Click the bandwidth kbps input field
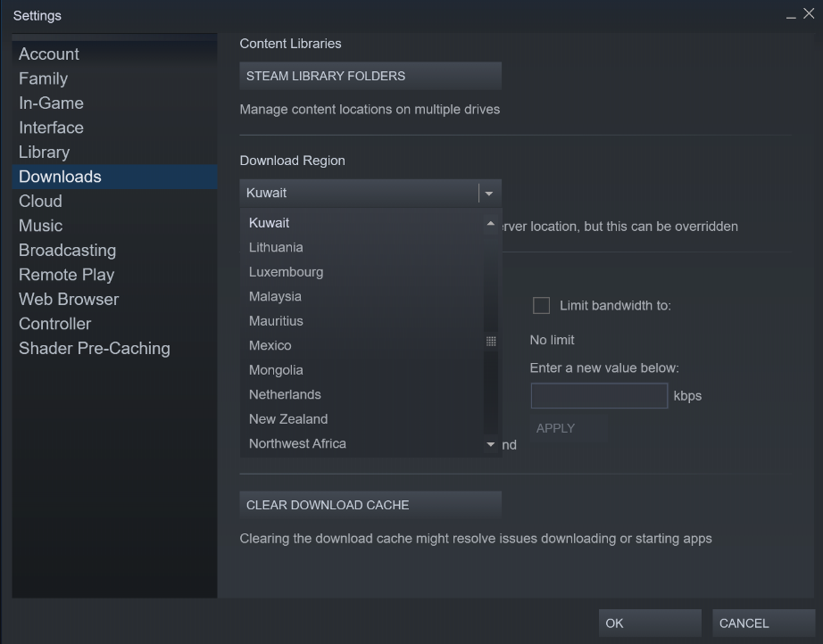This screenshot has height=644, width=823. [599, 396]
